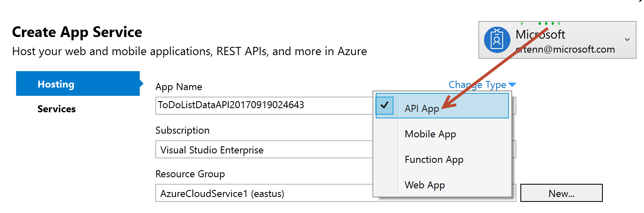This screenshot has height=213, width=644.
Task: Click the Resource Group field label
Action: pyautogui.click(x=190, y=174)
